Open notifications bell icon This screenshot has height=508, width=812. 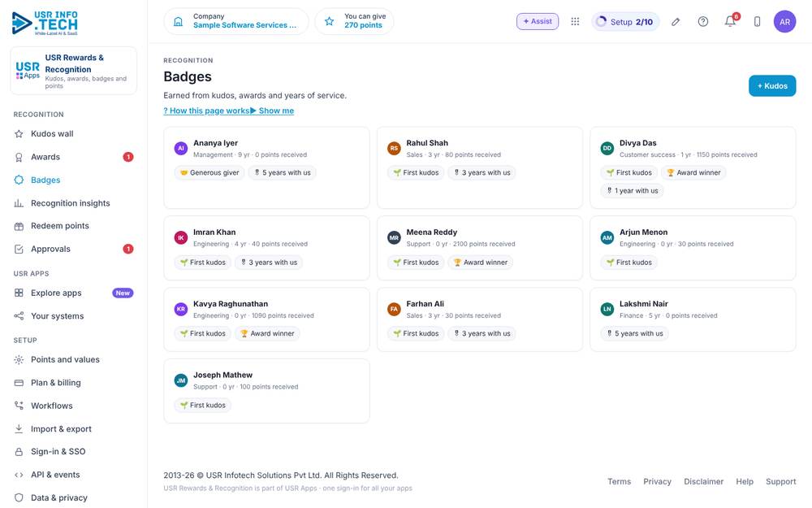click(730, 21)
